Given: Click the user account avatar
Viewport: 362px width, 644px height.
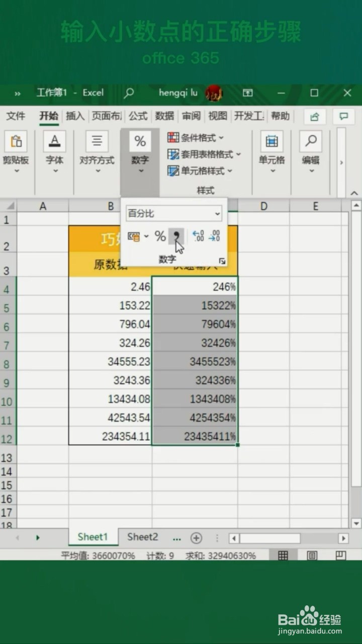Looking at the screenshot, I should [x=214, y=93].
